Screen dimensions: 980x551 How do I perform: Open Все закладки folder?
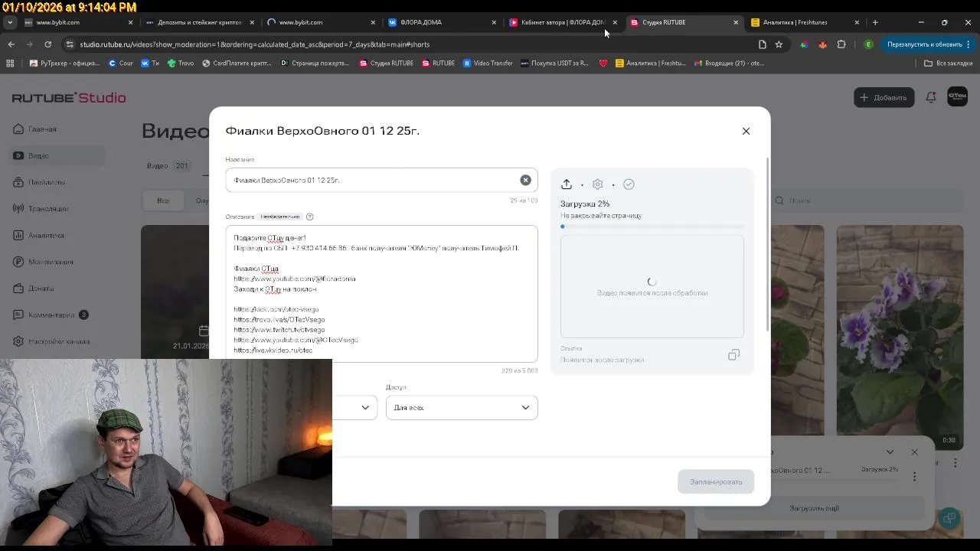[x=948, y=64]
